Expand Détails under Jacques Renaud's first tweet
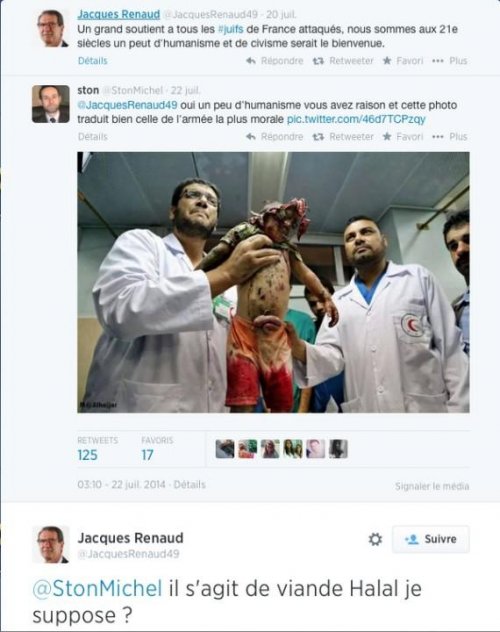 click(93, 61)
